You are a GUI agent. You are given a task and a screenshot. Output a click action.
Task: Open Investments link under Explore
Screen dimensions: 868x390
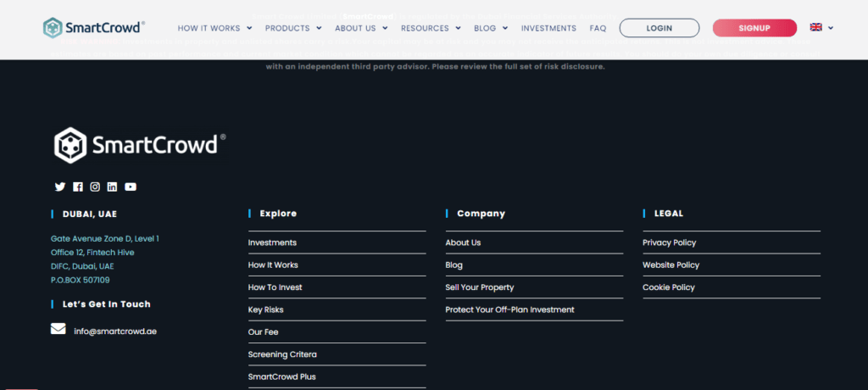pos(272,242)
